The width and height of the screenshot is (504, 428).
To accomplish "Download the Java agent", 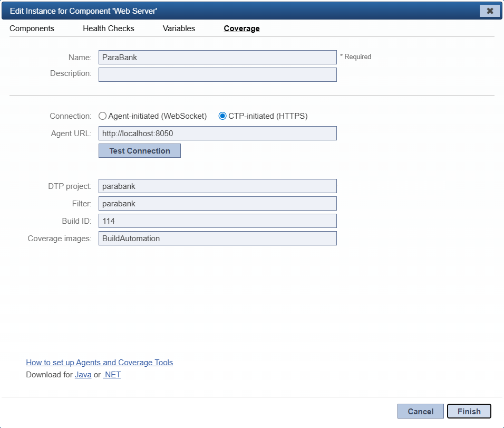I will (83, 375).
